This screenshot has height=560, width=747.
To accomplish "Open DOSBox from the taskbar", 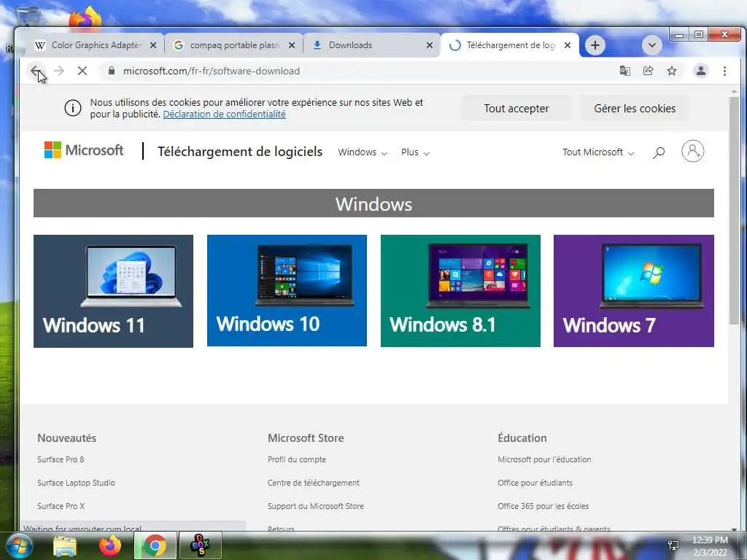I will coord(200,545).
